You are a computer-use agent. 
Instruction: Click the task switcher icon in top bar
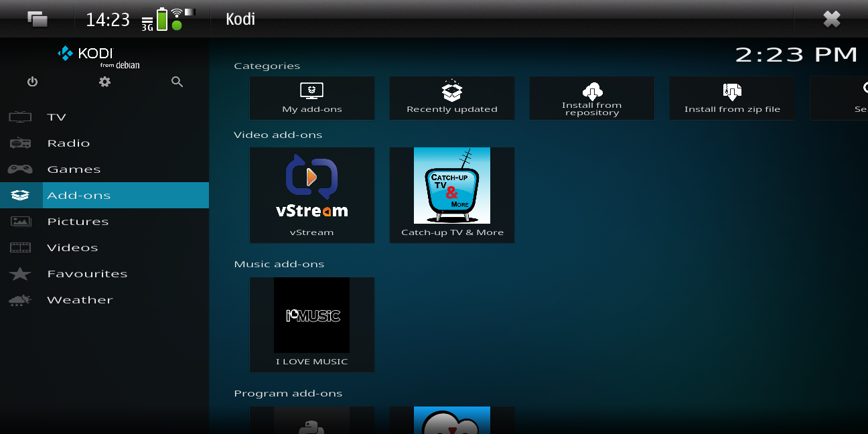(38, 19)
